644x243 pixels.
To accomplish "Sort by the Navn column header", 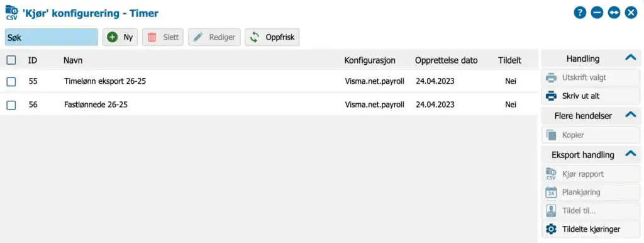I will click(x=73, y=60).
